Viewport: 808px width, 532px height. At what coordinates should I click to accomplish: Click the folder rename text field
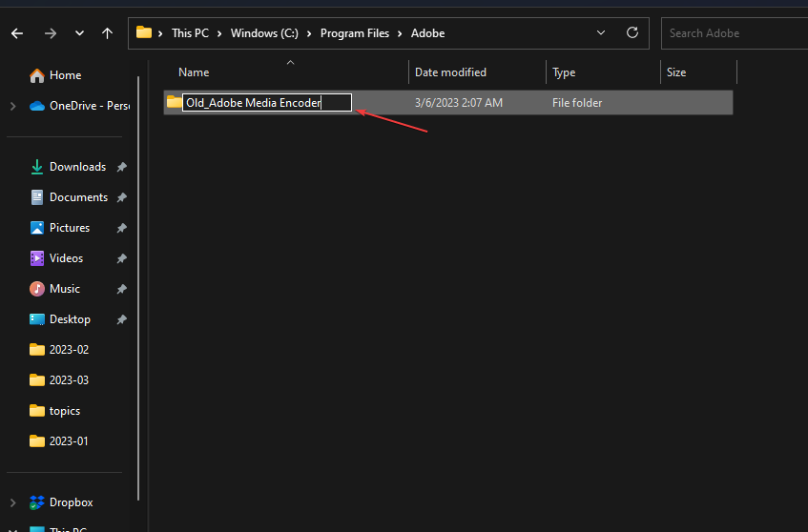[267, 102]
